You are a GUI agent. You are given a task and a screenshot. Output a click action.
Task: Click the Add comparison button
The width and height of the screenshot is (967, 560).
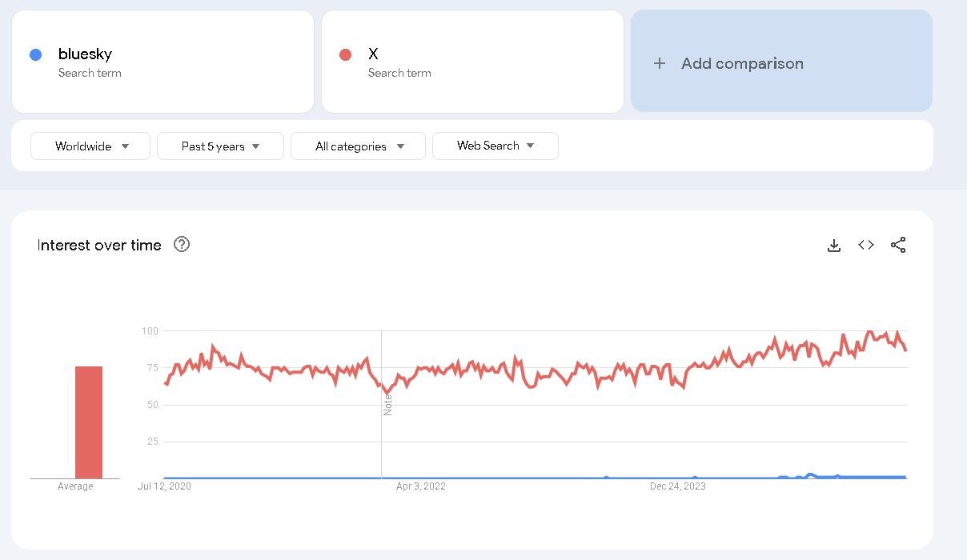pyautogui.click(x=781, y=61)
